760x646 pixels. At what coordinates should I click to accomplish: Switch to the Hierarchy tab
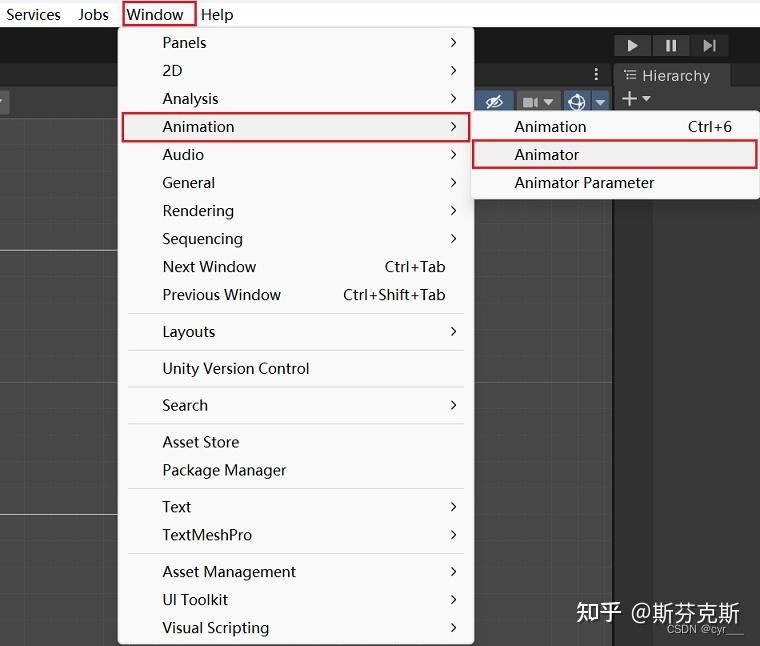coord(672,76)
